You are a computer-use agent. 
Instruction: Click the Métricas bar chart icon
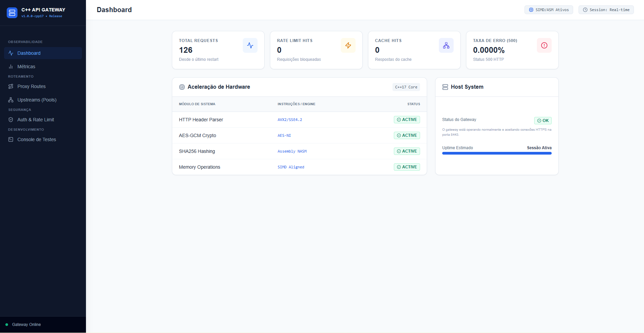11,67
